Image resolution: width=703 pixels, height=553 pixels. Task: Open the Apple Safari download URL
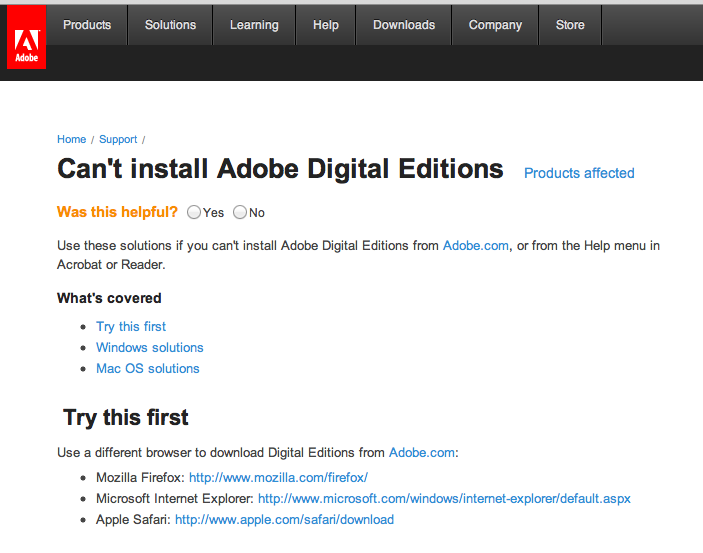(x=284, y=520)
